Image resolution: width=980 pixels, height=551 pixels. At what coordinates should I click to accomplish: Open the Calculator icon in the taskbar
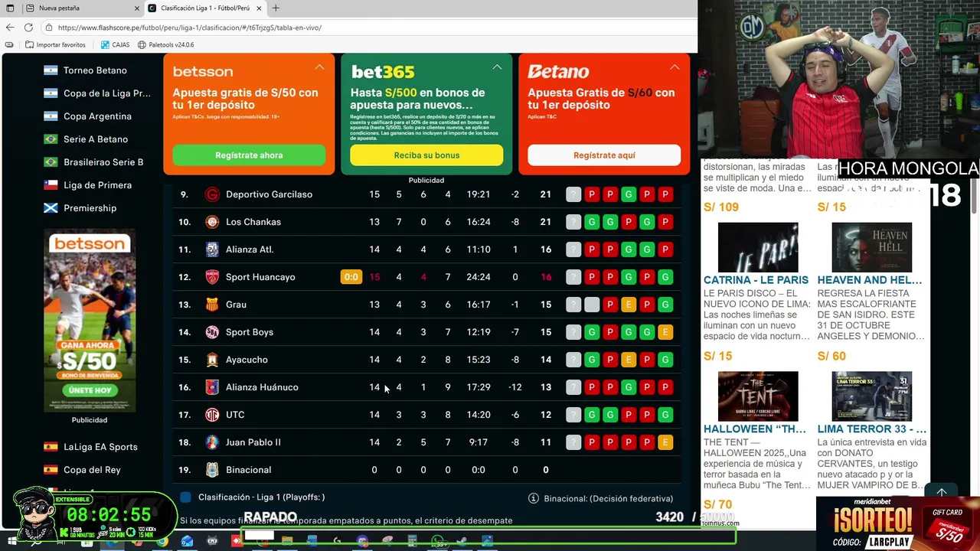click(412, 541)
